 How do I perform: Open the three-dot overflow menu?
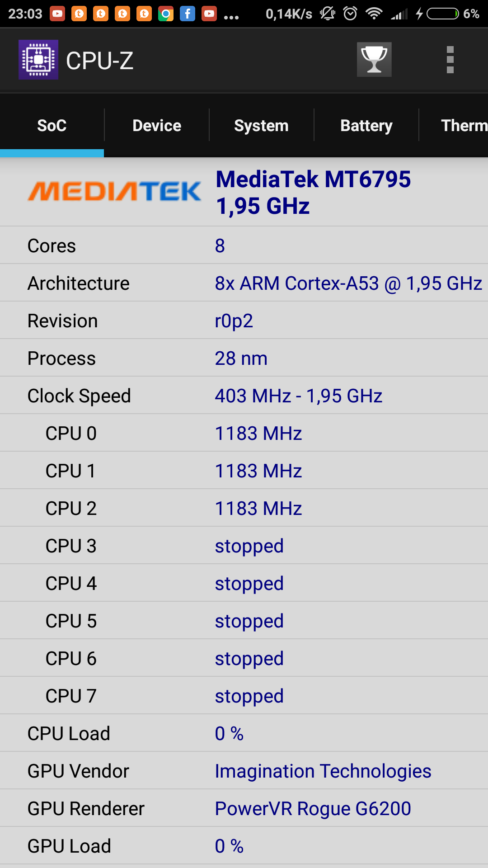coord(450,60)
